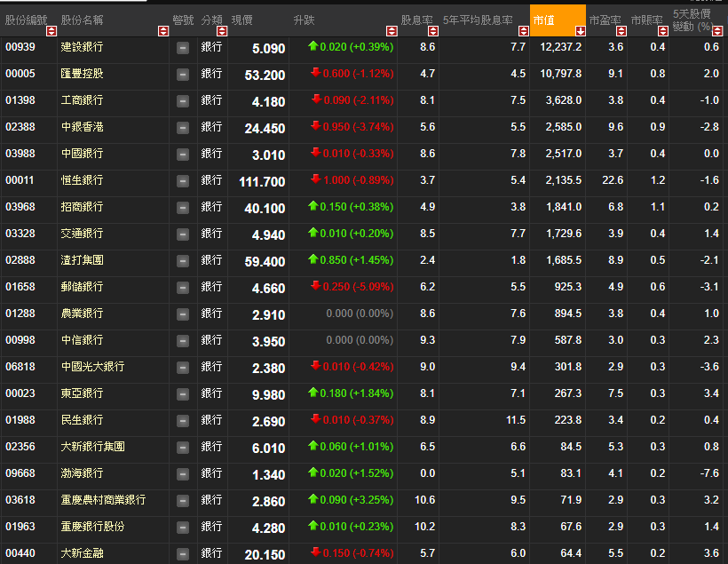The height and width of the screenshot is (564, 728).
Task: Sort by 市盈率 using its sort icon
Action: tap(621, 31)
